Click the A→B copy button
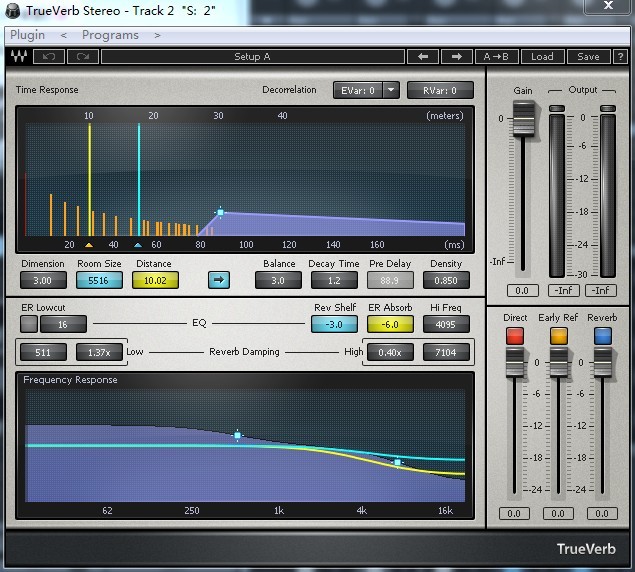 tap(496, 57)
